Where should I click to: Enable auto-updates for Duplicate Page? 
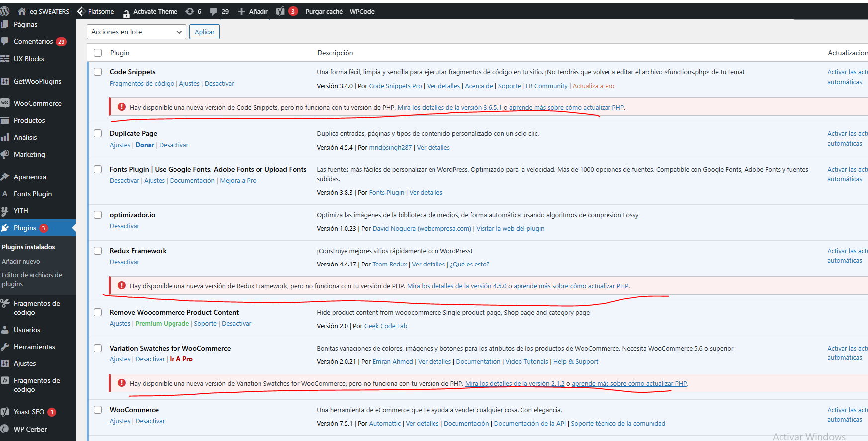tap(847, 138)
